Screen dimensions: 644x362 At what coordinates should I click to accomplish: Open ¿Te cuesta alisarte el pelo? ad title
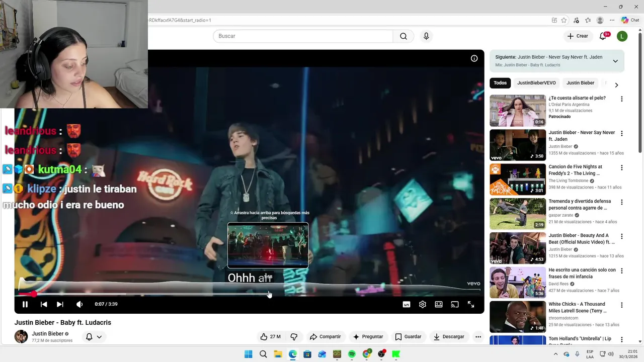pyautogui.click(x=577, y=98)
